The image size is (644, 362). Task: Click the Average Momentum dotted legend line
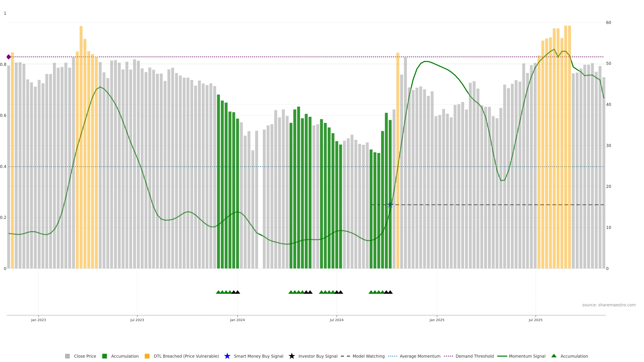392,356
